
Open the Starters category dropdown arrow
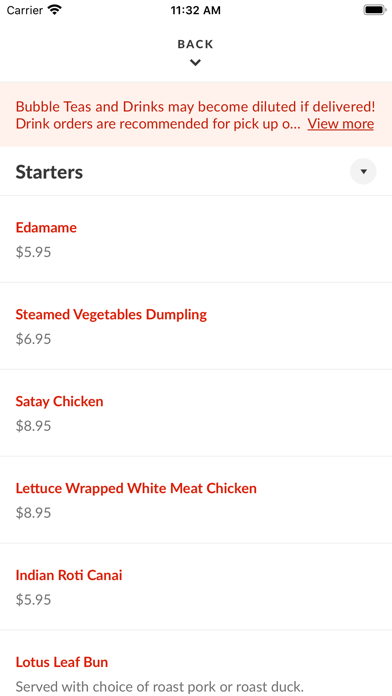tap(363, 171)
